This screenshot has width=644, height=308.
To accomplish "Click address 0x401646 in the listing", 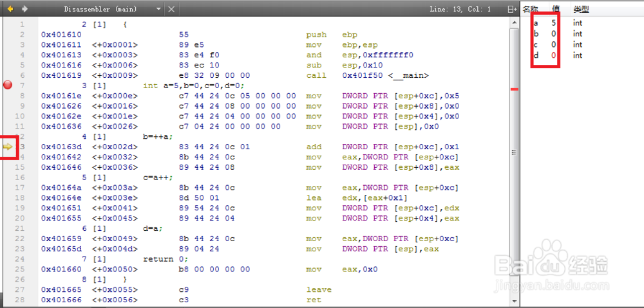I will 61,167.
